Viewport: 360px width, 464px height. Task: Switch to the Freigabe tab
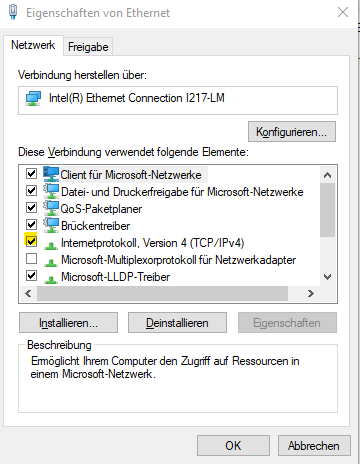[88, 47]
